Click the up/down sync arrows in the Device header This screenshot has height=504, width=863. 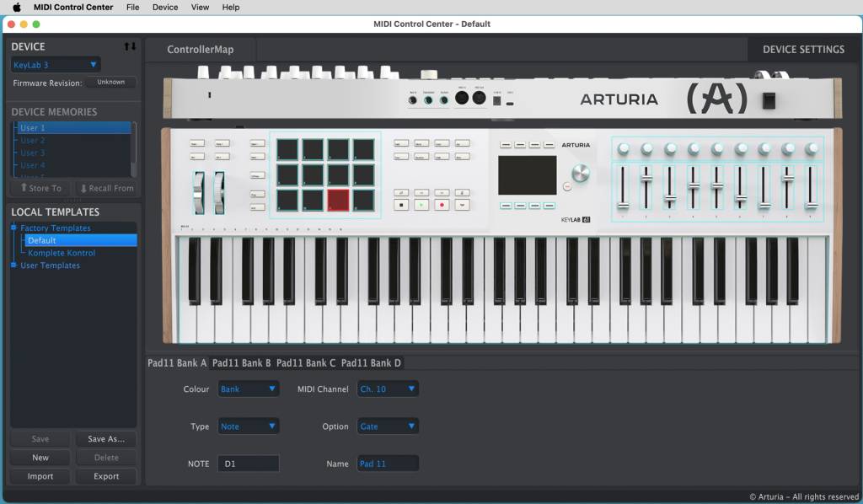[131, 47]
